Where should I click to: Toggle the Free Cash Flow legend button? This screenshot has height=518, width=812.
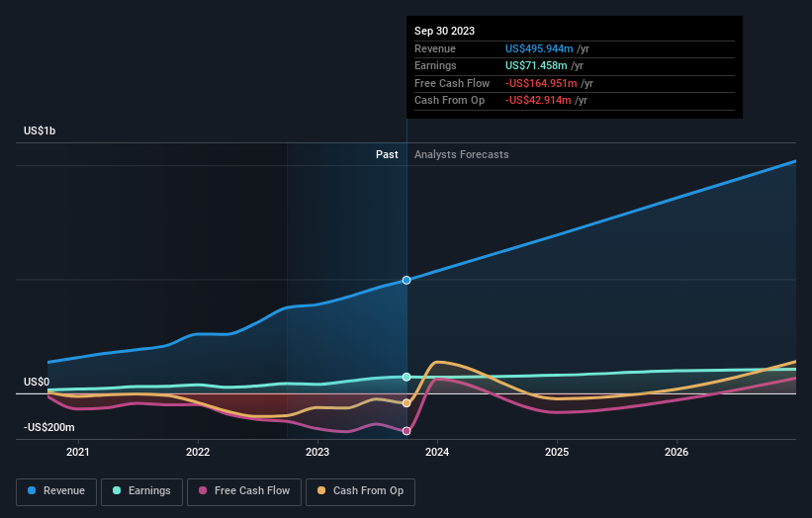tap(244, 491)
